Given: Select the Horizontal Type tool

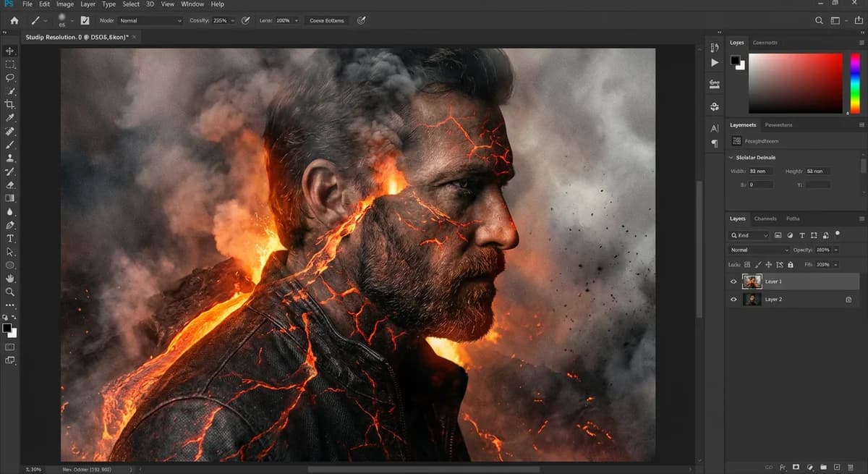Looking at the screenshot, I should pyautogui.click(x=10, y=238).
